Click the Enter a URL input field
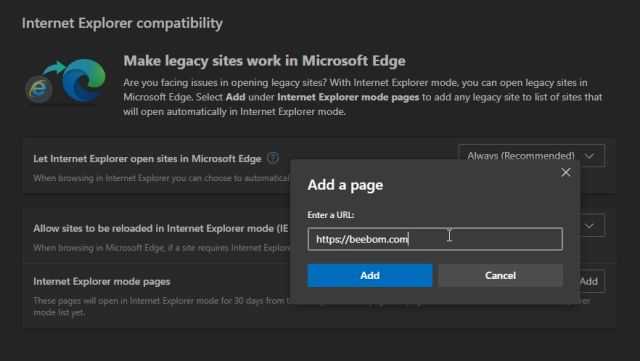The height and width of the screenshot is (361, 640). (x=435, y=239)
